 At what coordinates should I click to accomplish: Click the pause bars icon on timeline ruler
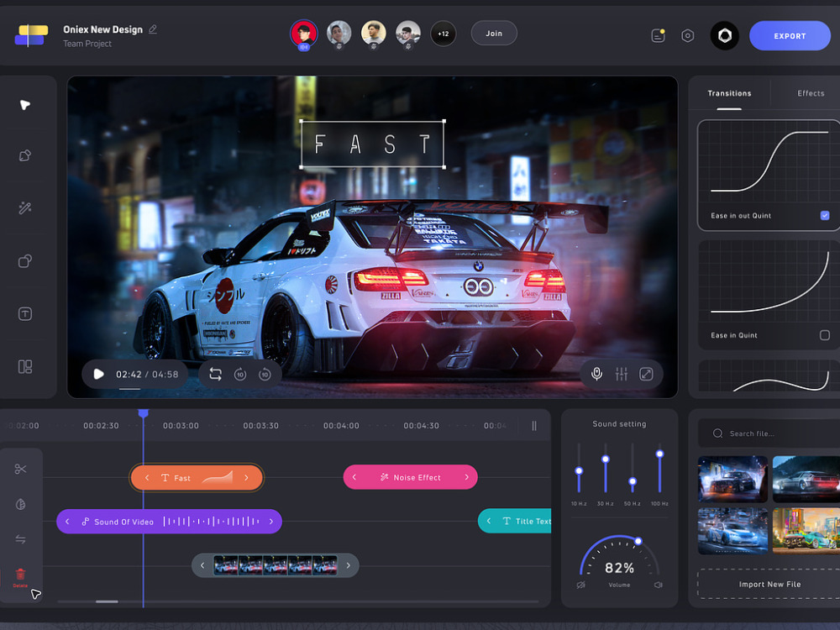(x=534, y=425)
